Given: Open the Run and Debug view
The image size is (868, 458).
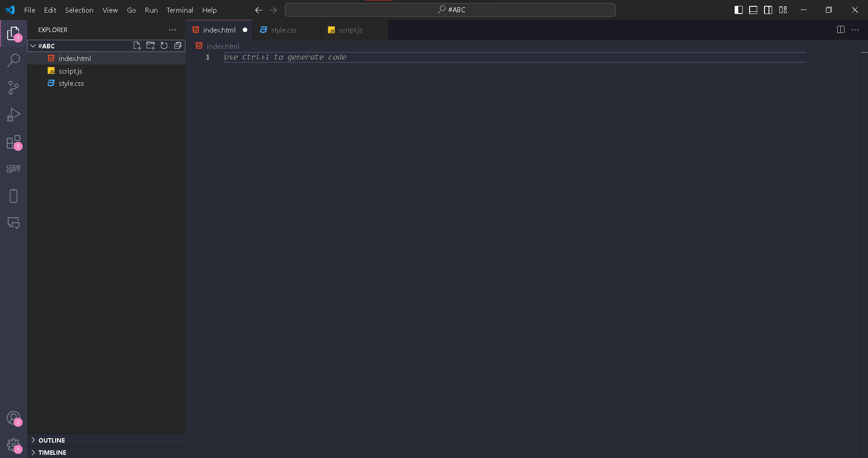Looking at the screenshot, I should coord(14,115).
